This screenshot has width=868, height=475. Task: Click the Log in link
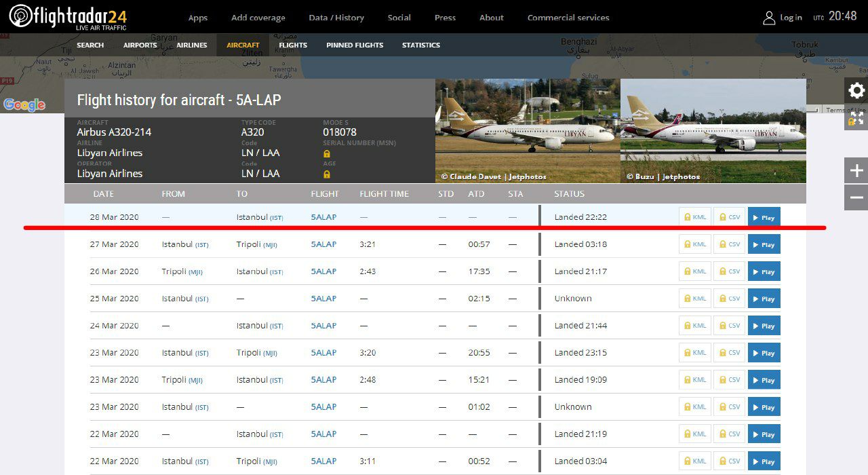point(791,18)
